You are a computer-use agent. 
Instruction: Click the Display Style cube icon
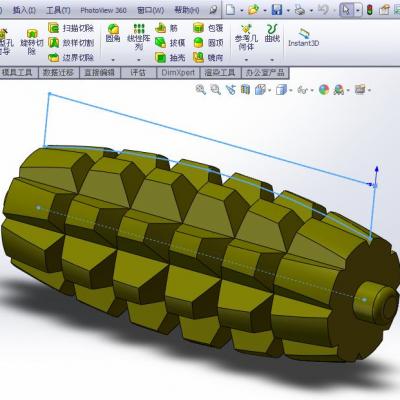click(x=281, y=89)
